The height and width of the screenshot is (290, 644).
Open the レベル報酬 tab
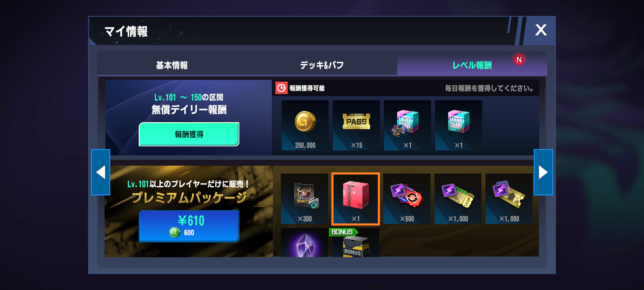[472, 65]
